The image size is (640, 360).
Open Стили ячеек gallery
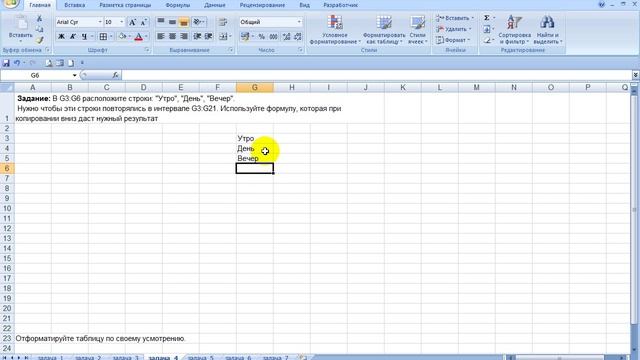click(418, 30)
